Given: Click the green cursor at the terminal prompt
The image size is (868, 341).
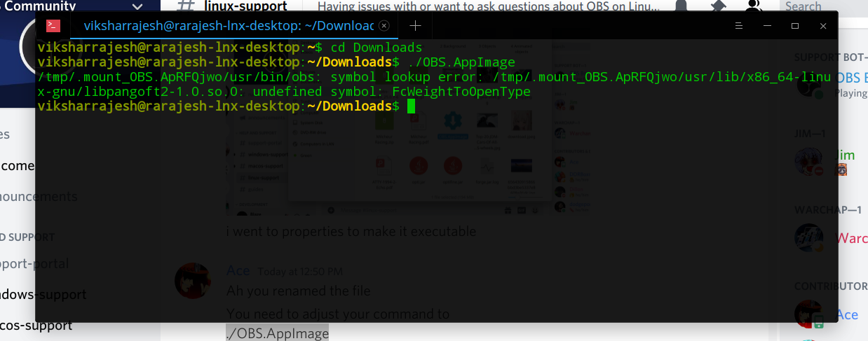Looking at the screenshot, I should [x=412, y=106].
